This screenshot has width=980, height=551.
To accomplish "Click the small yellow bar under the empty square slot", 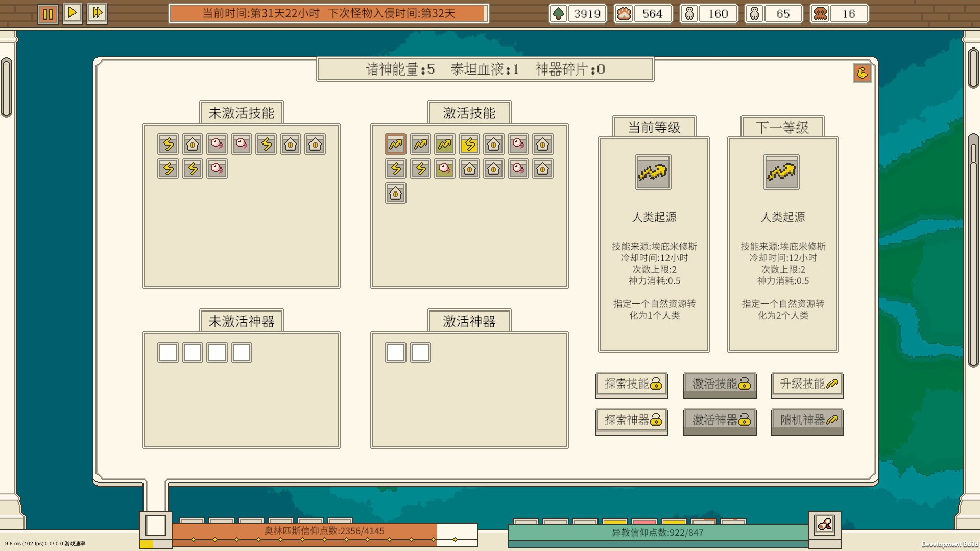I will (x=147, y=544).
